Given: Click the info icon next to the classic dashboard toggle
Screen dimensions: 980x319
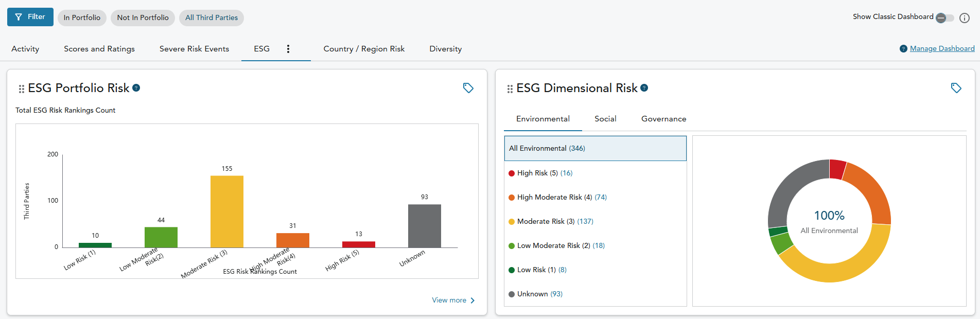Looking at the screenshot, I should pyautogui.click(x=965, y=18).
